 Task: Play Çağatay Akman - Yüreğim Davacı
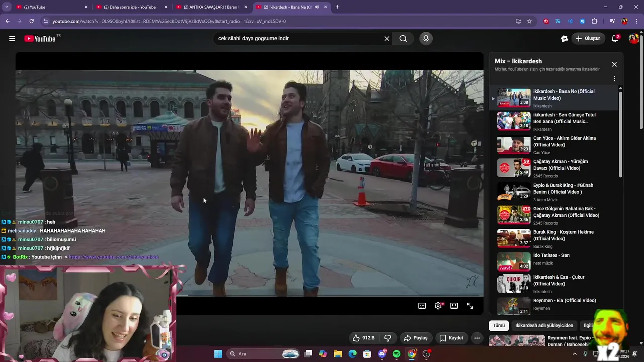[553, 168]
